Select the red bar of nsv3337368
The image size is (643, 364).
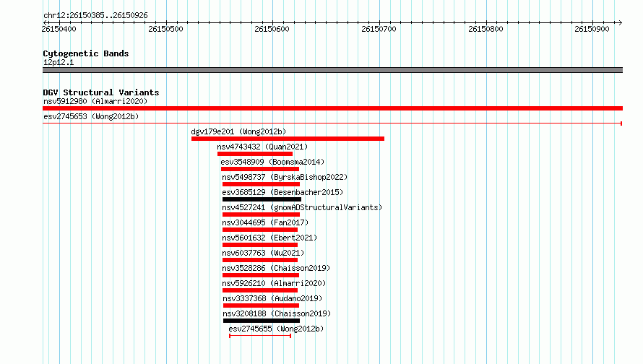pyautogui.click(x=262, y=305)
